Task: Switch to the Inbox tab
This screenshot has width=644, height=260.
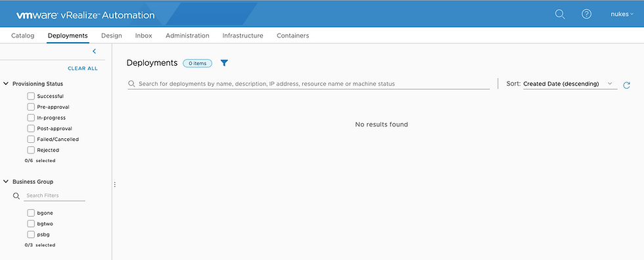Action: pos(144,36)
